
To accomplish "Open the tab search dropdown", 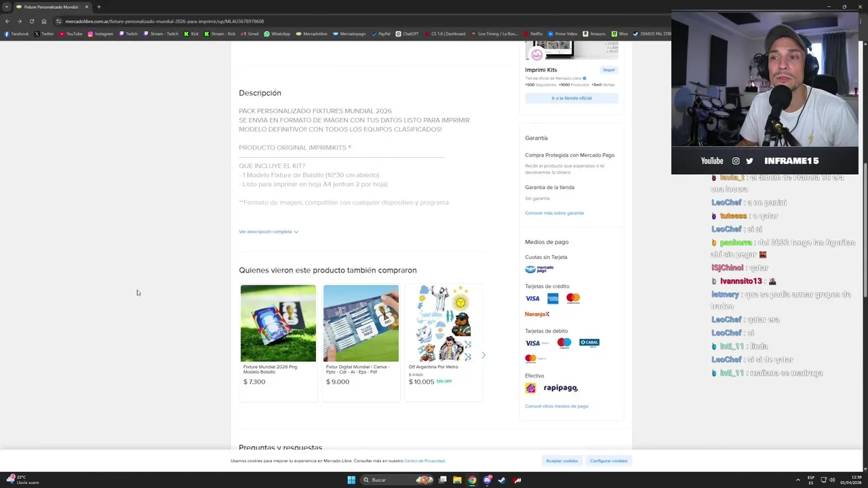I will 6,7.
